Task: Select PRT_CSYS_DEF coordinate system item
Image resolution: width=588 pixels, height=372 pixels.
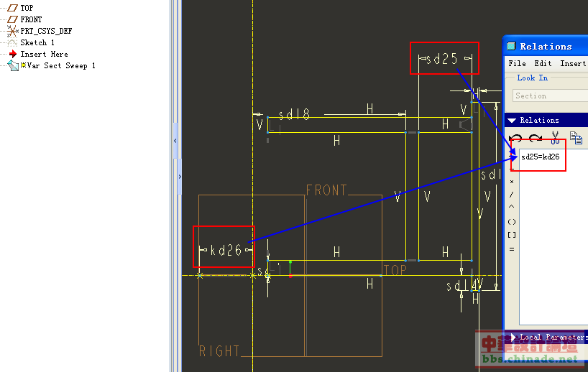Action: tap(46, 31)
